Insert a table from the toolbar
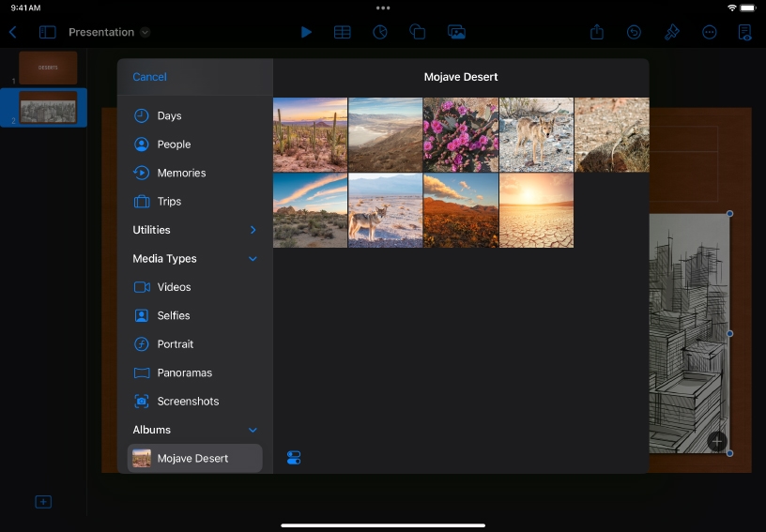Screen dimensions: 766x532 point(343,32)
